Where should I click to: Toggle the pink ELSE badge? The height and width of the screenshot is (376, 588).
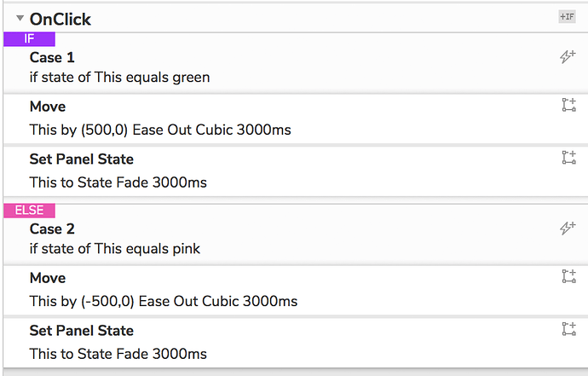click(30, 211)
